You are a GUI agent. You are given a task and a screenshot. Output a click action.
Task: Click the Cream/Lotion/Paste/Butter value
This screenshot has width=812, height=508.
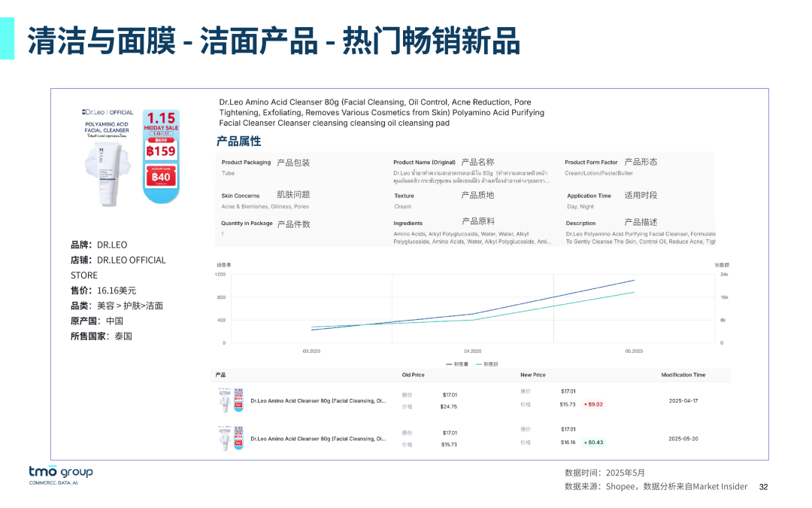click(598, 173)
